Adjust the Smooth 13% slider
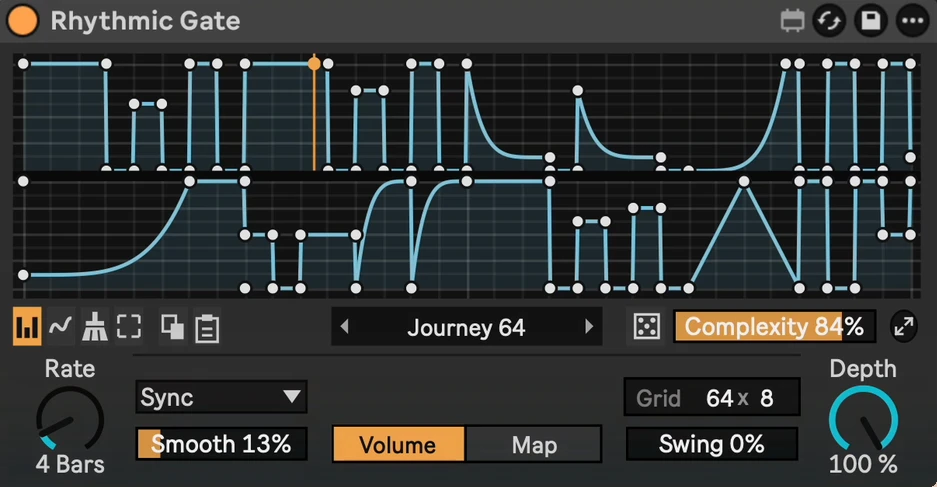Viewport: 937px width, 487px height. (221, 444)
